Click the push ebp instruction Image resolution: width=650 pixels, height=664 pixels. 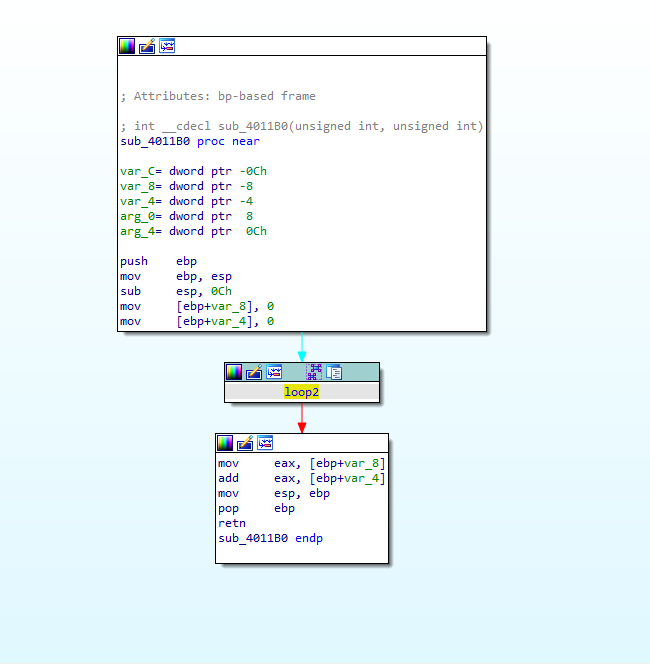point(161,261)
